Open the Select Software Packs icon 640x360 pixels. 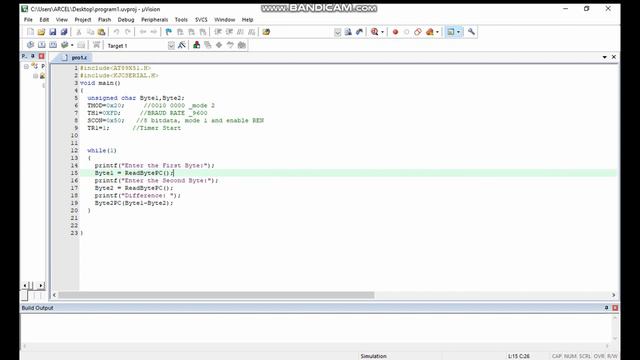point(230,45)
